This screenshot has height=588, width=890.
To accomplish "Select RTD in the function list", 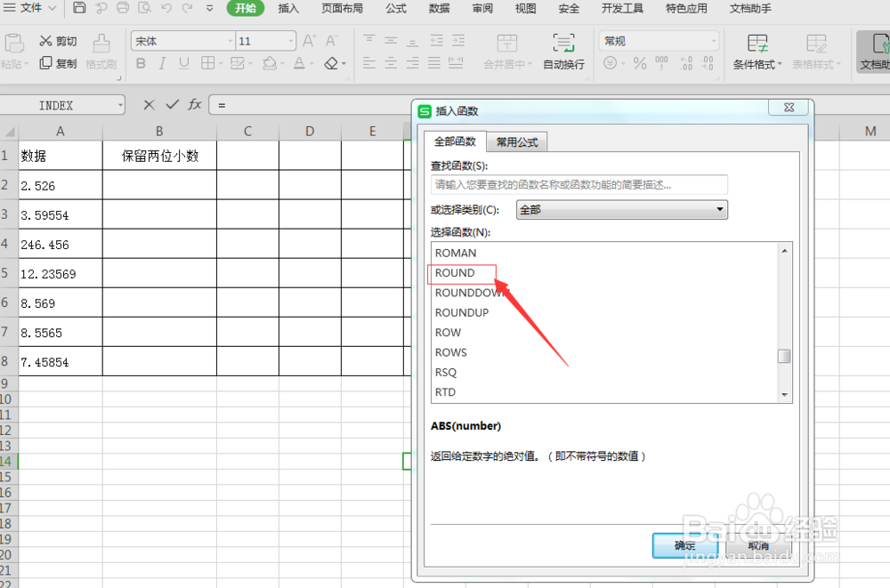I will pos(445,392).
